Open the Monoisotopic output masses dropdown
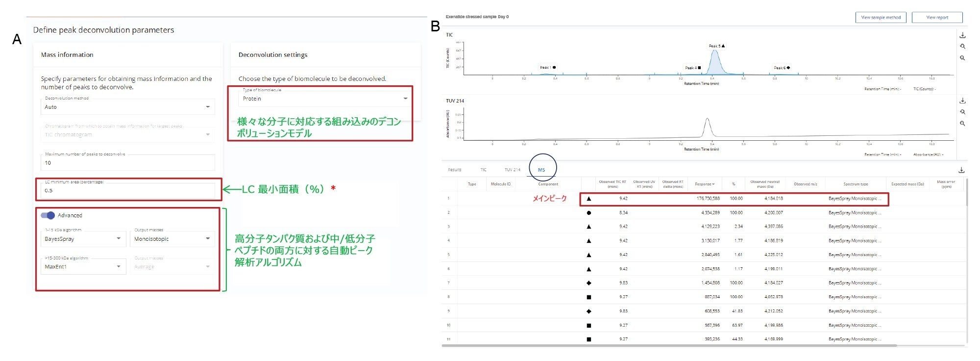This screenshot has width=980, height=361. tap(172, 239)
